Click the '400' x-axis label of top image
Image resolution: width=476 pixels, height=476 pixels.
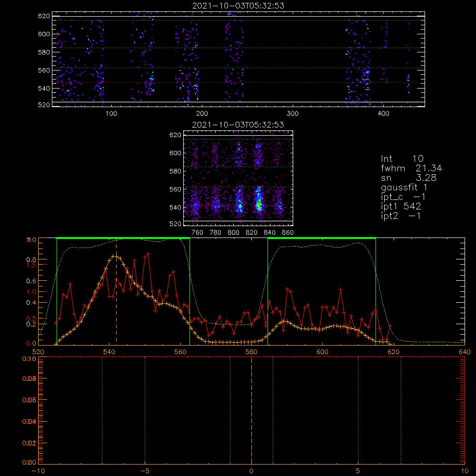tap(383, 114)
